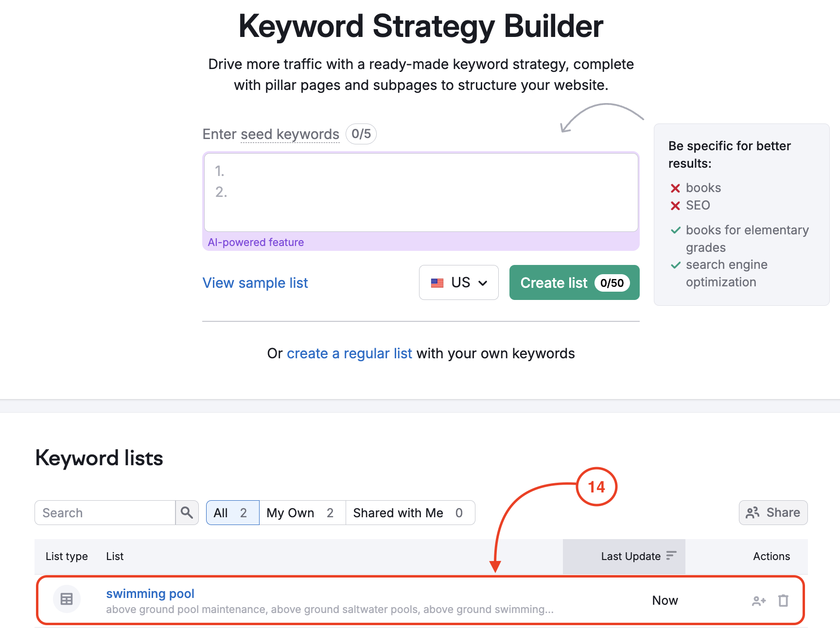Select the share user icon for swimming pool list

pyautogui.click(x=758, y=600)
